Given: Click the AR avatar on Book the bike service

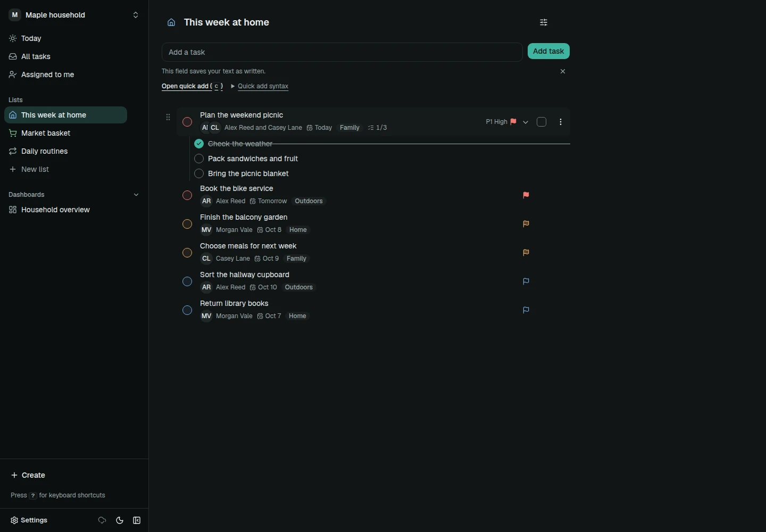Looking at the screenshot, I should coord(206,201).
